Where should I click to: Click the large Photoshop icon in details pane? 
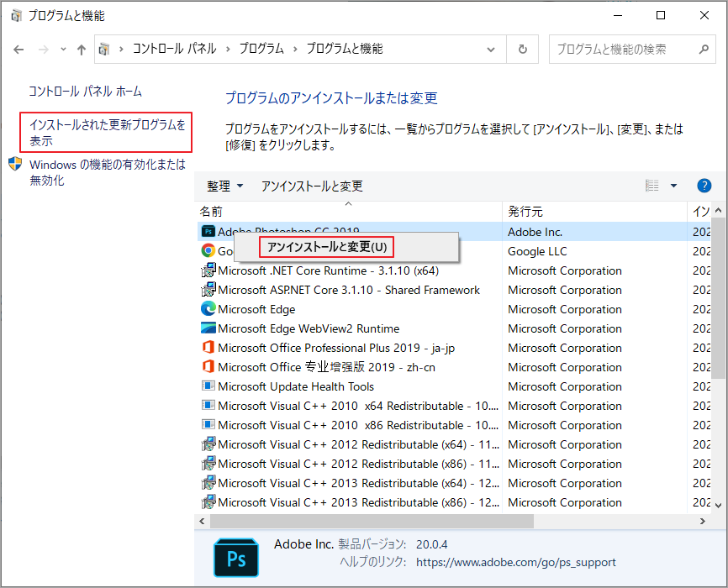click(x=236, y=558)
